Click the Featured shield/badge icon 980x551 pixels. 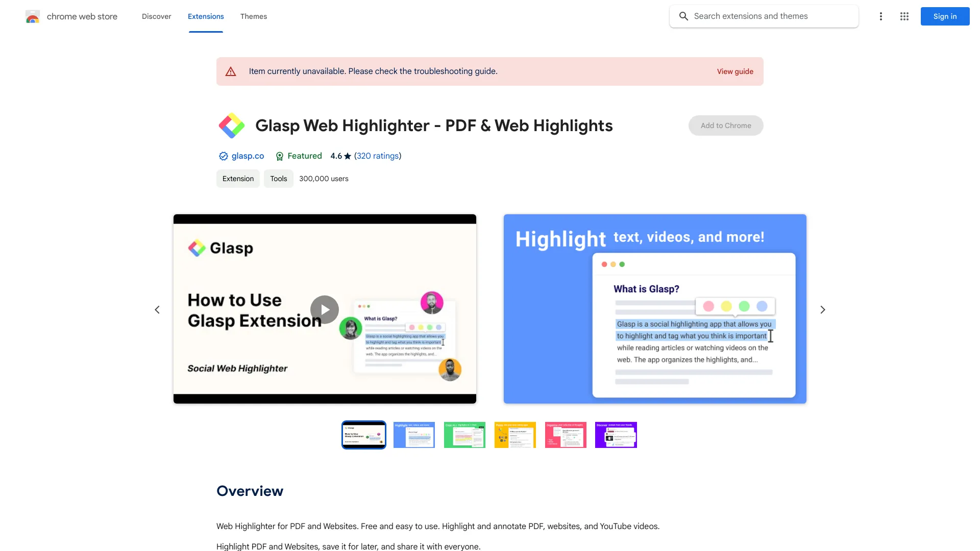click(279, 156)
